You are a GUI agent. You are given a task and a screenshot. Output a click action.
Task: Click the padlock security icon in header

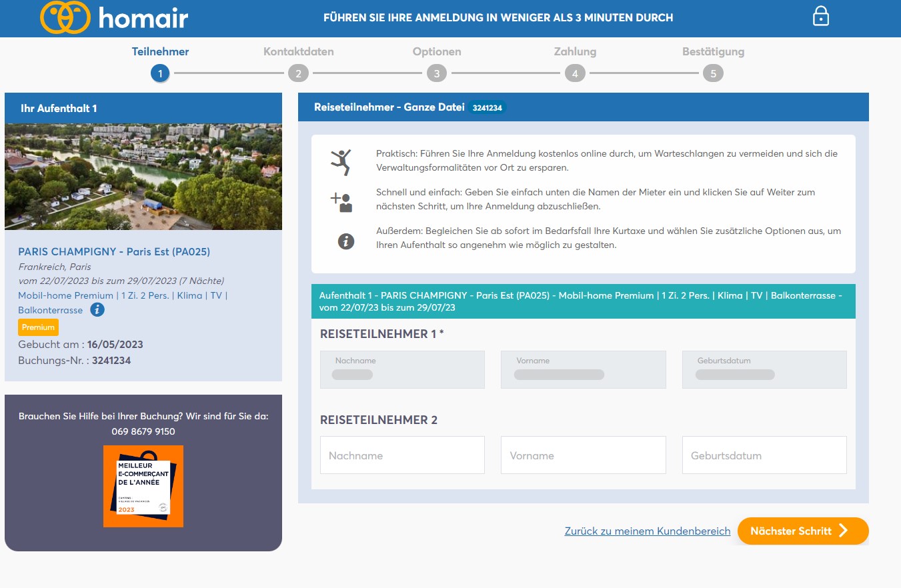[x=820, y=17]
